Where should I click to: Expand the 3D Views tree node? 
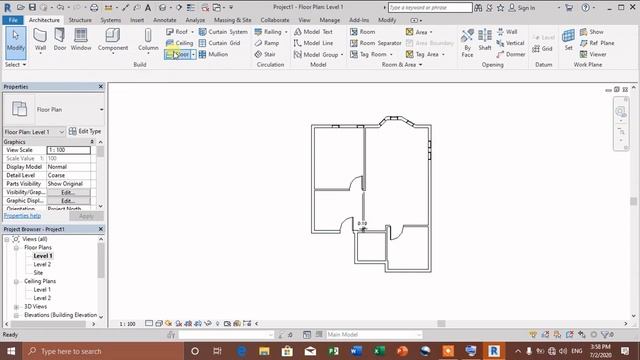coord(16,307)
